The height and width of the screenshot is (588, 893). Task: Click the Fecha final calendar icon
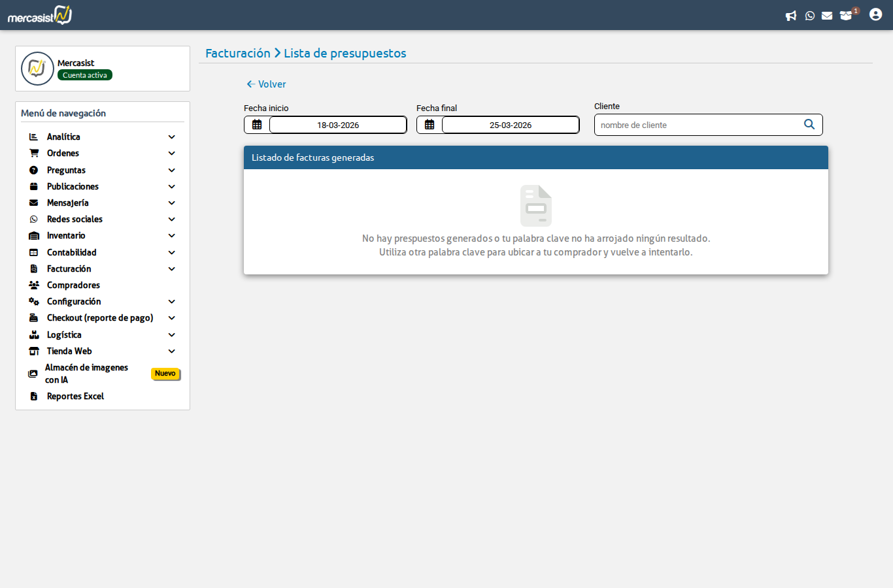430,125
